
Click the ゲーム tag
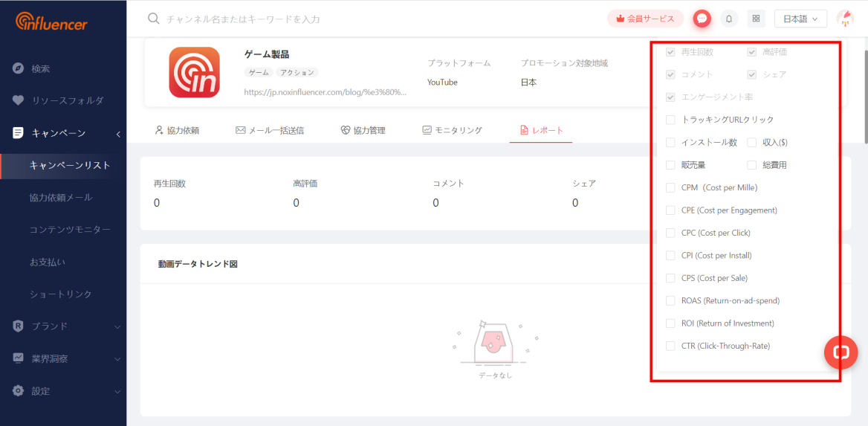point(259,73)
